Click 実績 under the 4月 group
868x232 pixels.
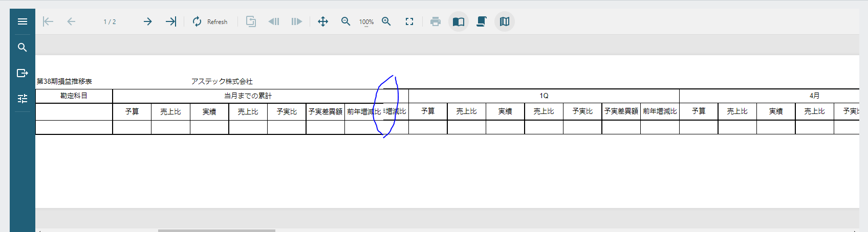[x=776, y=111]
